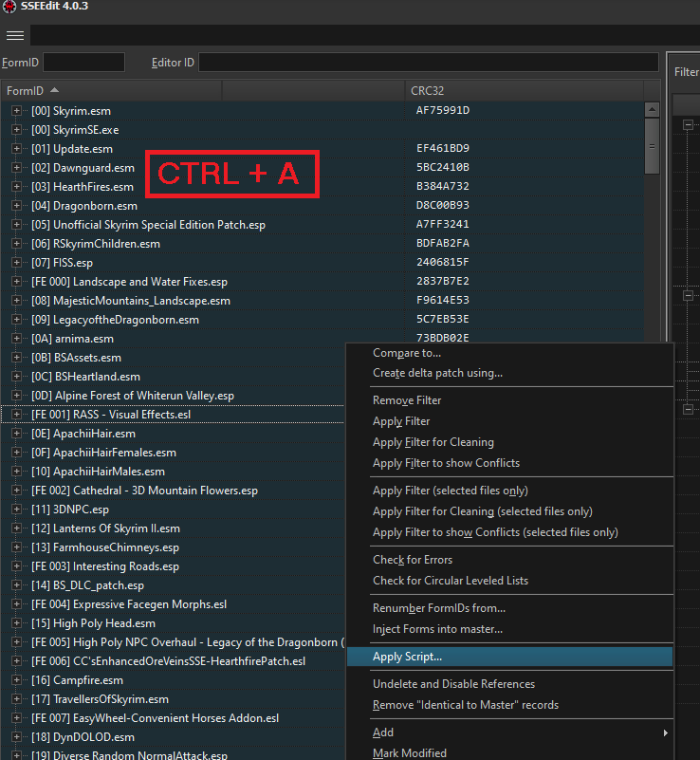
Task: Expand the [04] Dragonborn.esm node
Action: click(x=16, y=206)
